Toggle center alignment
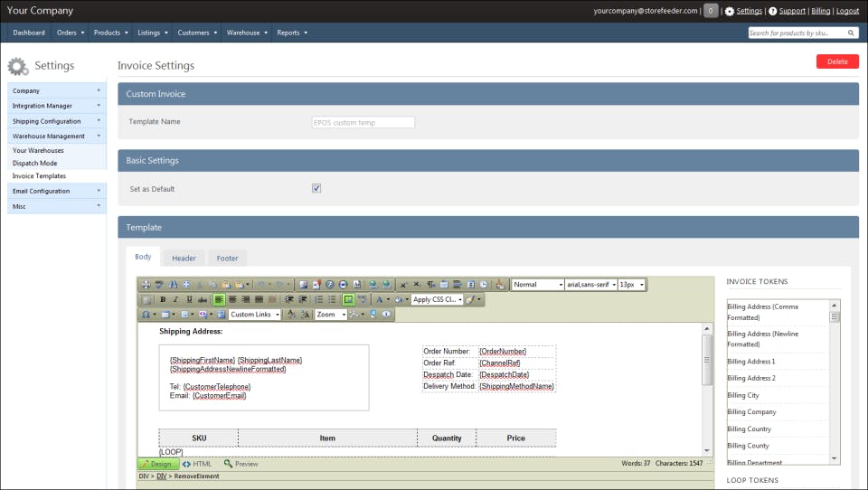The image size is (868, 490). coord(232,299)
